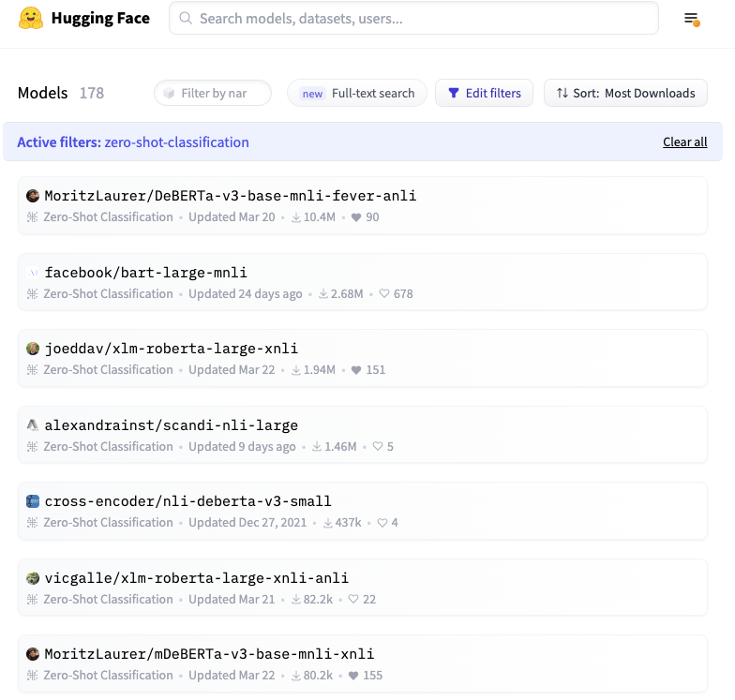Click heart icon next to 155 likes
Viewport: 735px width, 700px height.
point(353,676)
